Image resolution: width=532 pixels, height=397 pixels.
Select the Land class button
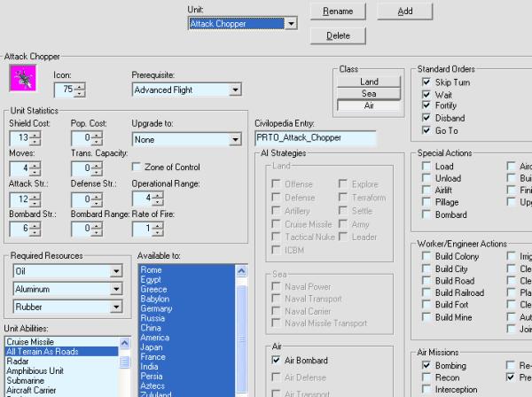coord(369,82)
